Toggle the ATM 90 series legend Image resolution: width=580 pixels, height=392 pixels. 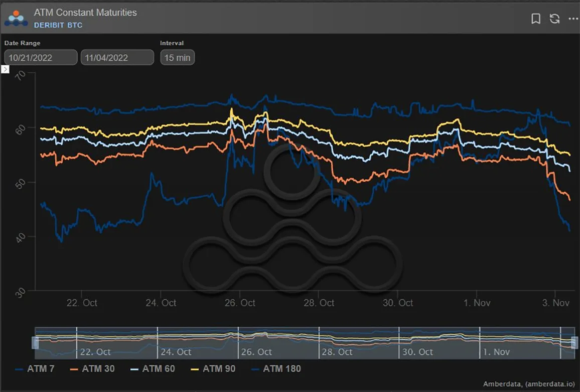(x=213, y=369)
